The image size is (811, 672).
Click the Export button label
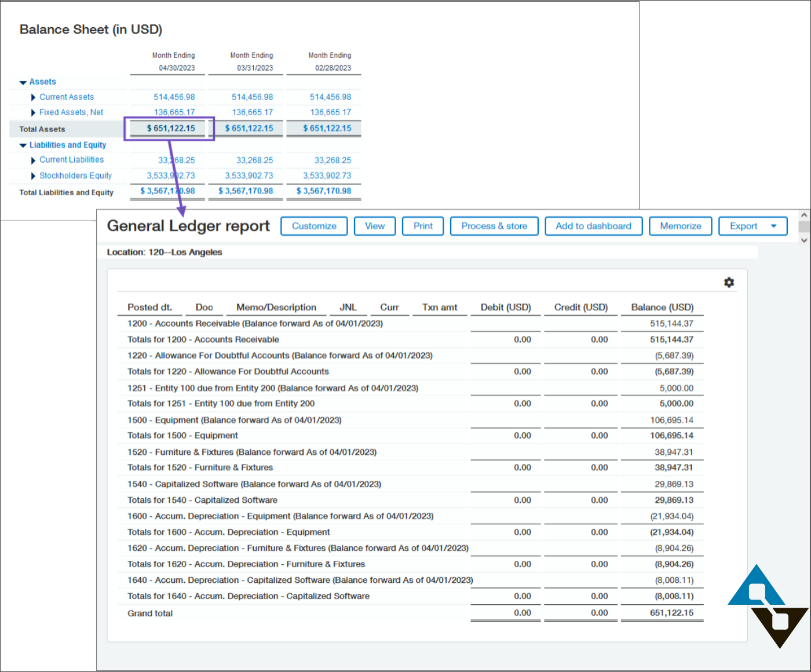tap(743, 226)
